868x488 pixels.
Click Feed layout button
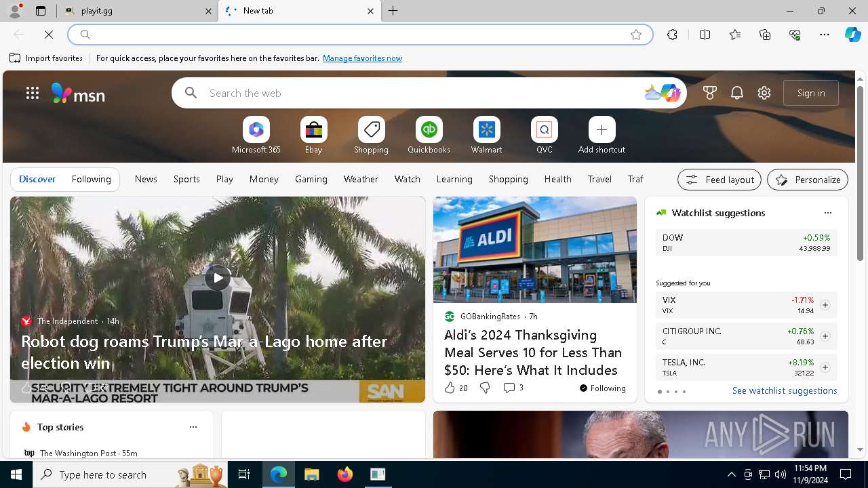point(719,180)
